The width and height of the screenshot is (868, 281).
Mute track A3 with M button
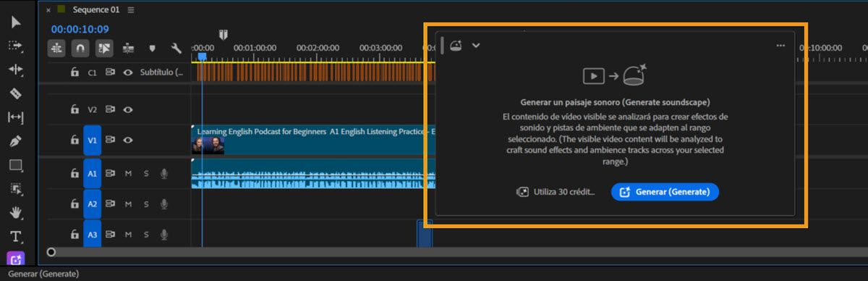[x=128, y=235]
